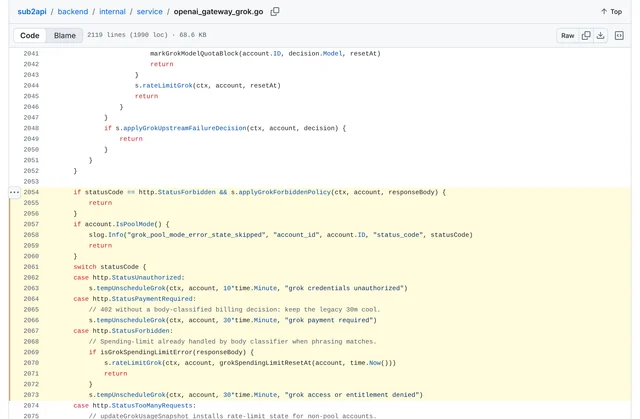Click the "grok credentials unauthorized" string
This screenshot has height=419, width=640.
[x=346, y=288]
